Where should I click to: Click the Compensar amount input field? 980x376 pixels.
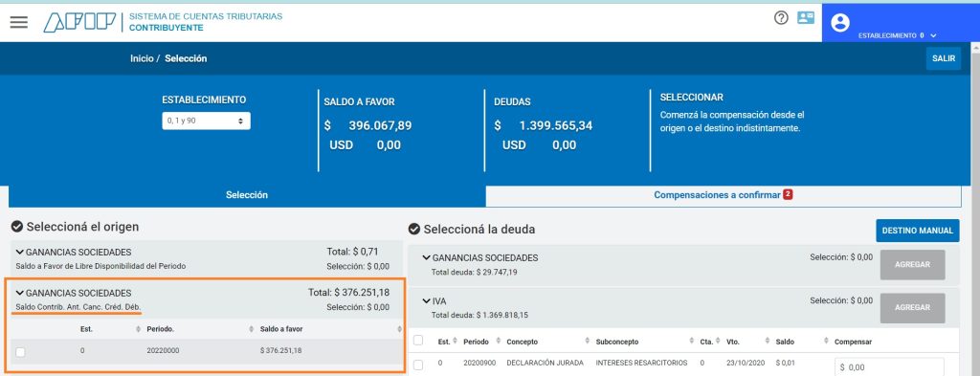coord(889,367)
